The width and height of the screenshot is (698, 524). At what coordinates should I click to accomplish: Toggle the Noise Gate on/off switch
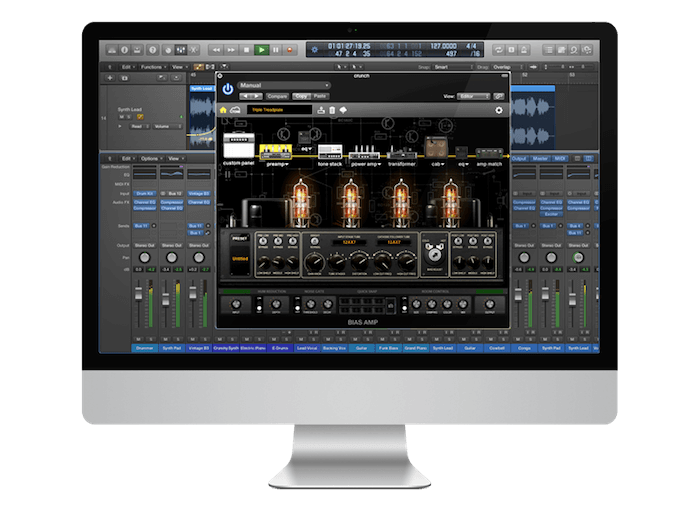[297, 305]
